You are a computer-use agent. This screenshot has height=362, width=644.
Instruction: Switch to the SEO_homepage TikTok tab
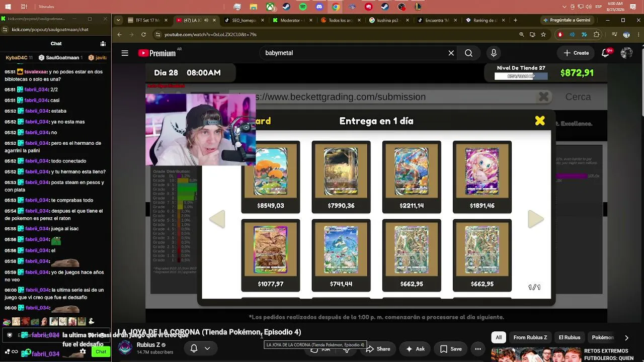coord(244,20)
